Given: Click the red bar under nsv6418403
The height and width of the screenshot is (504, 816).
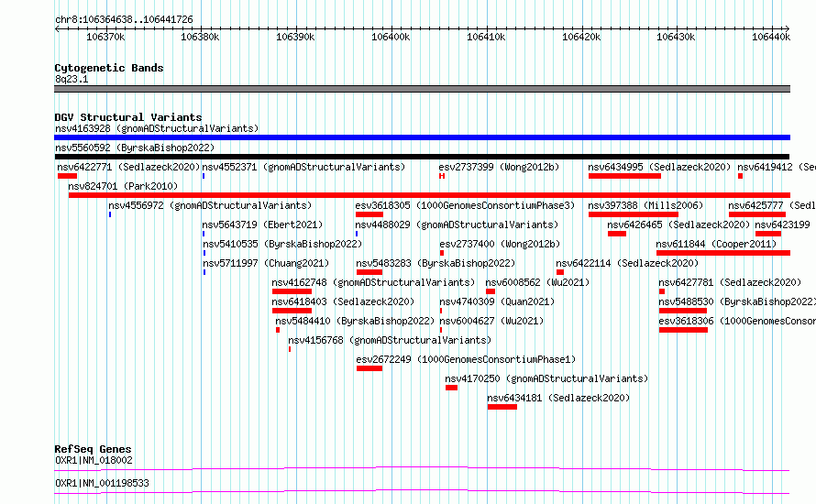Looking at the screenshot, I should (292, 311).
